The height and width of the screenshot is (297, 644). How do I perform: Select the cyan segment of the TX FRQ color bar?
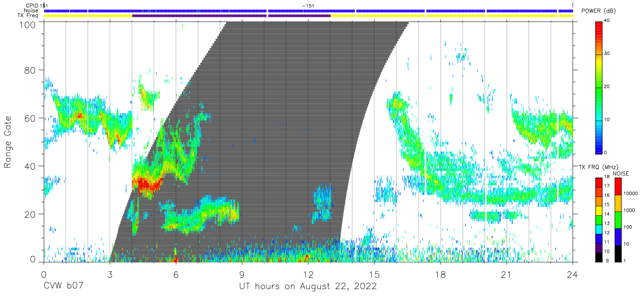click(599, 230)
